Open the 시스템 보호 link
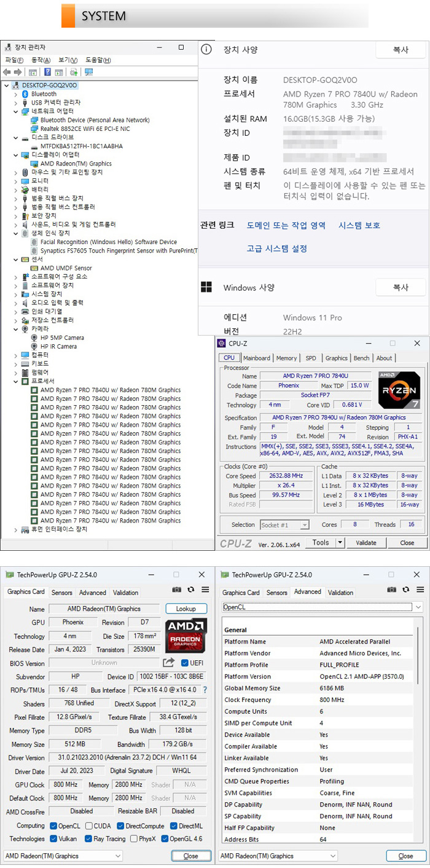 pos(359,226)
